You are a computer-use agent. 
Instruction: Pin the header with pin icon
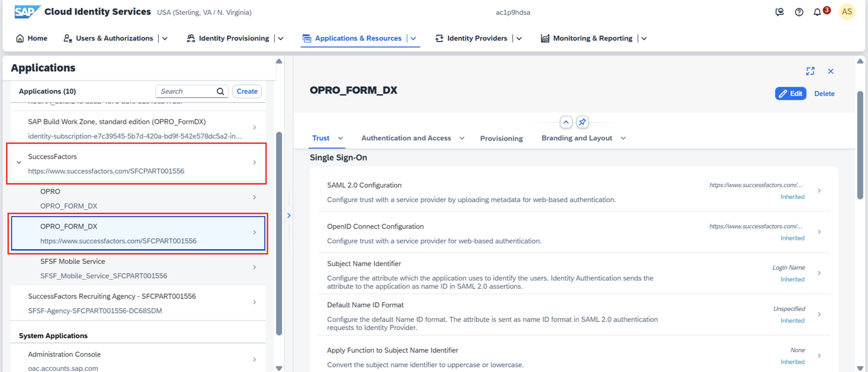pos(582,122)
